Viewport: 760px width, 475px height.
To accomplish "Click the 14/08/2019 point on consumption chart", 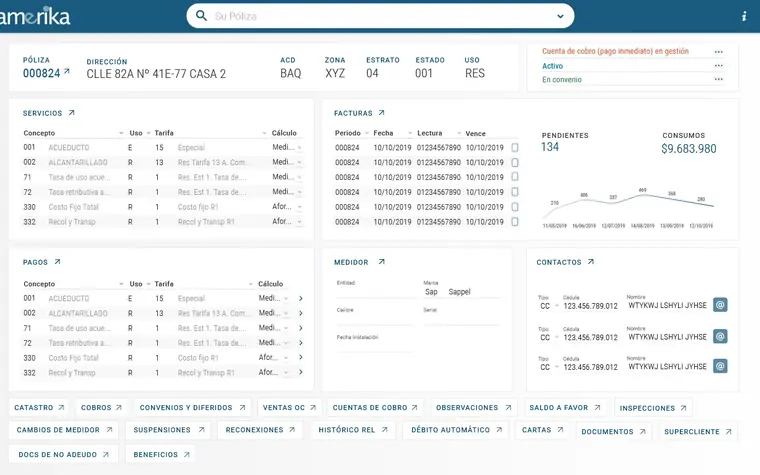I will point(642,195).
